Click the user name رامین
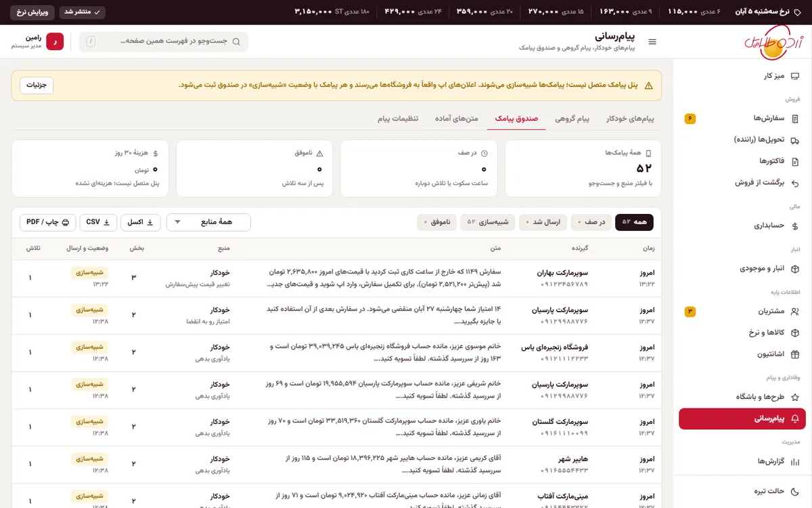The image size is (812, 508). coord(33,38)
